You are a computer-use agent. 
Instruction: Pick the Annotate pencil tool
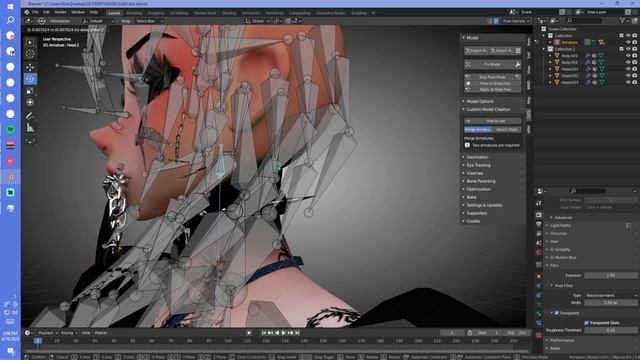click(30, 116)
